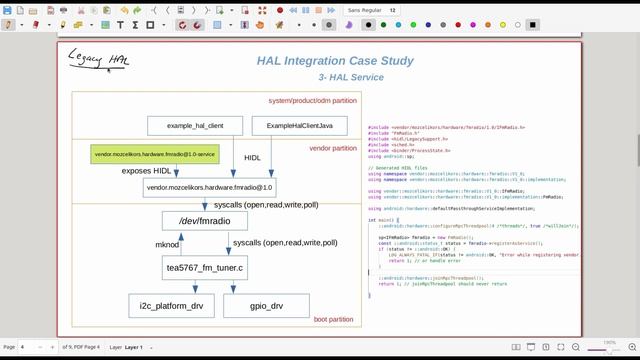Create a new document

[x=20, y=10]
